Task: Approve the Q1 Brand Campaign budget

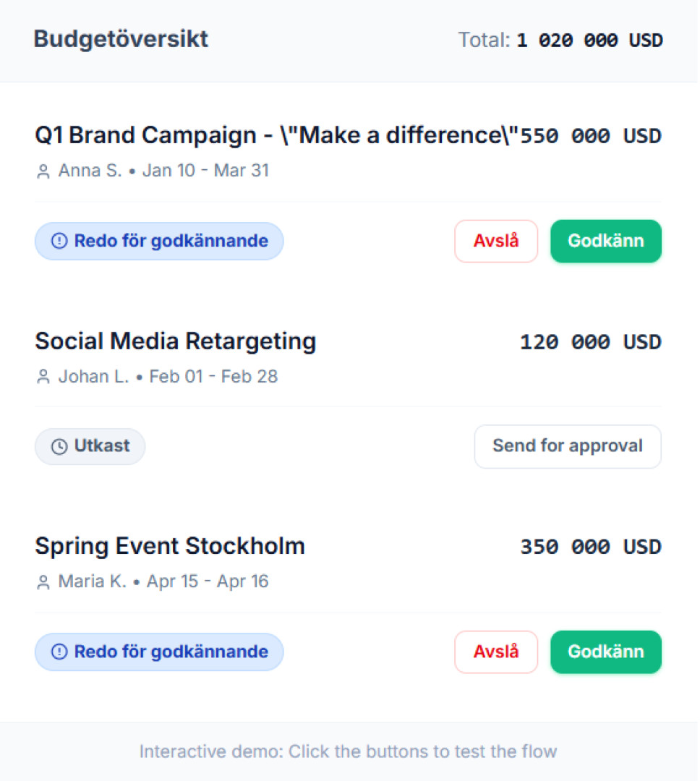Action: [605, 242]
